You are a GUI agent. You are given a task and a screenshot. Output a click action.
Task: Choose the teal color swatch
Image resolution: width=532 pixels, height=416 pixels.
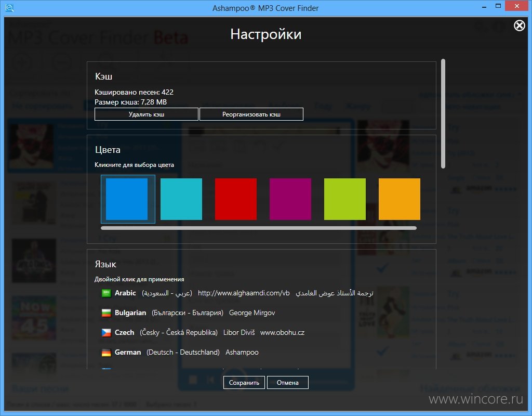click(181, 199)
